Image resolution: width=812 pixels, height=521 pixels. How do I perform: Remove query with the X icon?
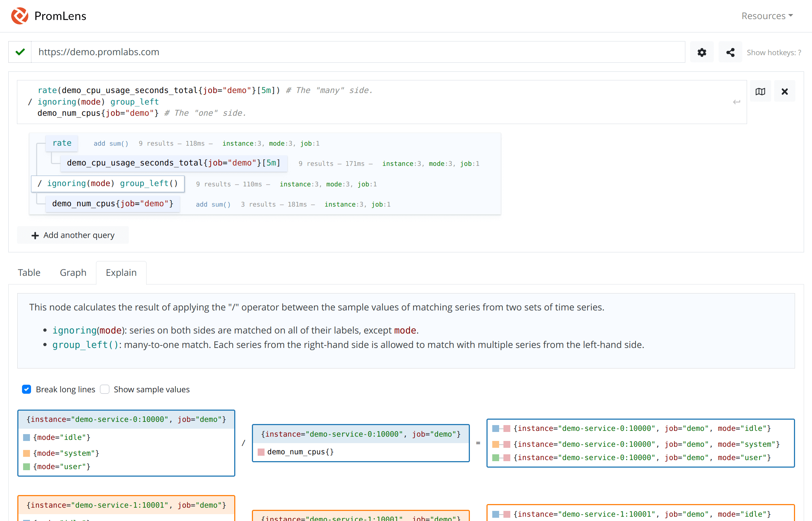(x=785, y=91)
